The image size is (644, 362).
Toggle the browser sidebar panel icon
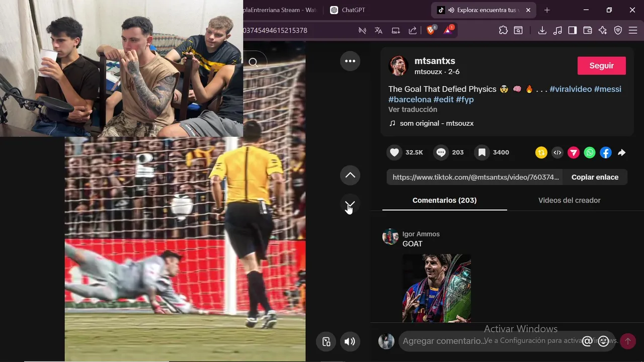click(573, 30)
